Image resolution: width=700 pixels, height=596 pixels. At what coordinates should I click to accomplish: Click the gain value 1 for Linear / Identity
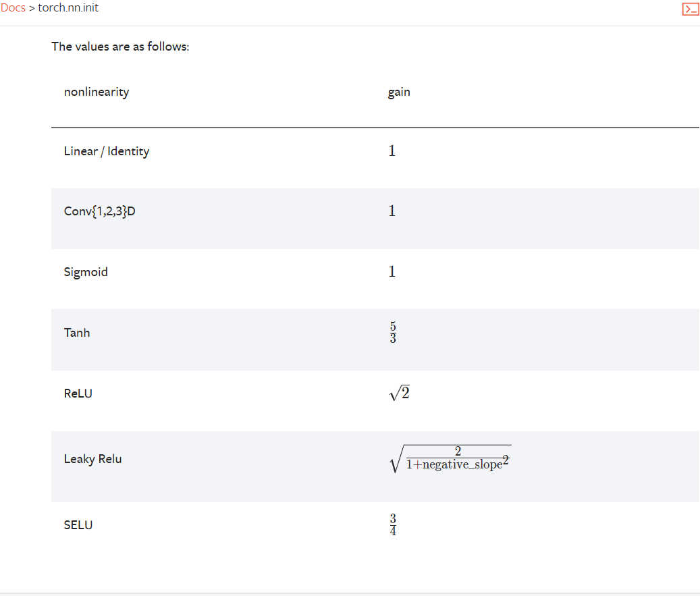click(392, 151)
